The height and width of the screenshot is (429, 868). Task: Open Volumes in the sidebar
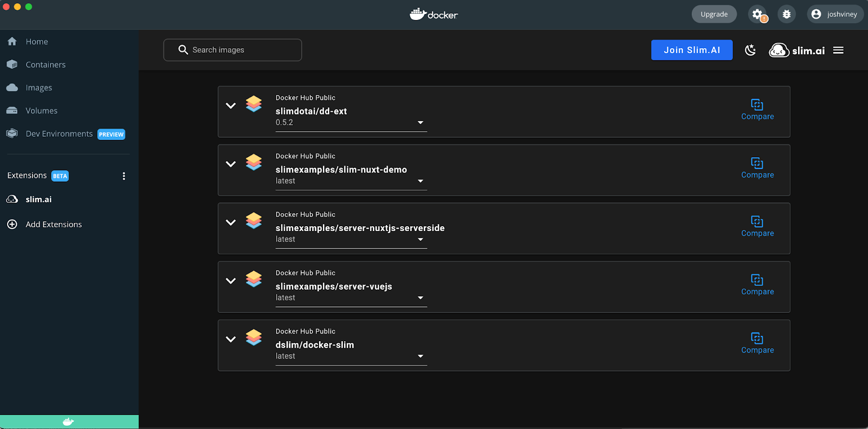pos(41,111)
